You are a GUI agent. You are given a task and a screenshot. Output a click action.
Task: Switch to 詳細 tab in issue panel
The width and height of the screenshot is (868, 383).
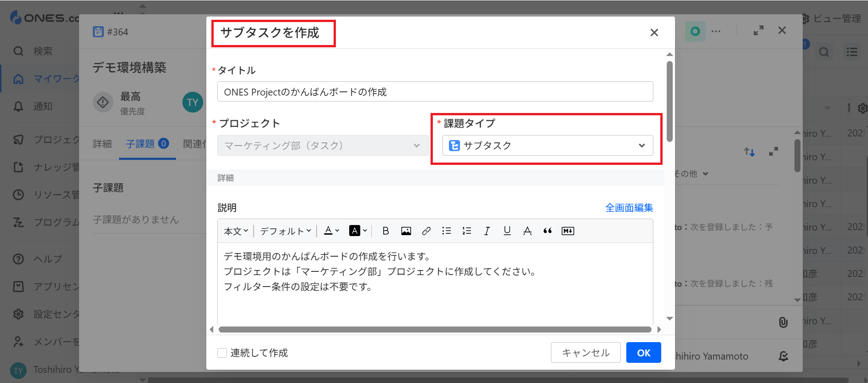click(x=102, y=144)
